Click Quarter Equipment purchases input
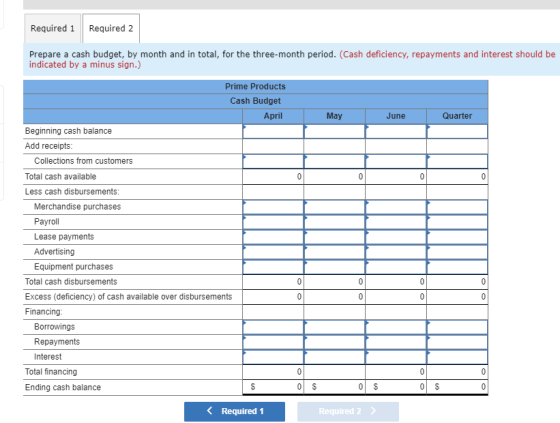The width and height of the screenshot is (560, 423). click(458, 267)
